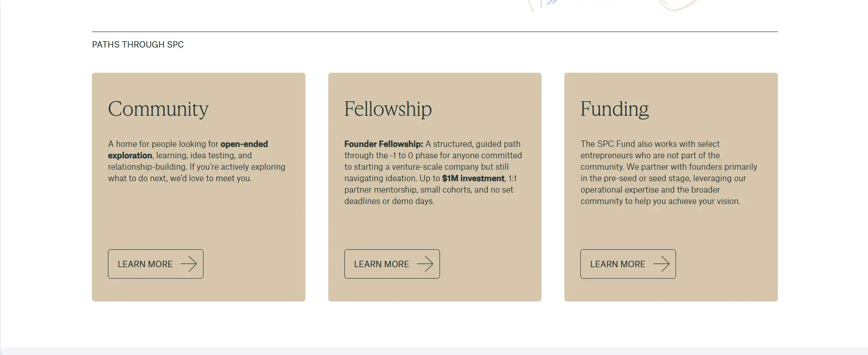Click the bold 'Founder Fellowship:' text
Screen dimensions: 868x355
coord(383,144)
